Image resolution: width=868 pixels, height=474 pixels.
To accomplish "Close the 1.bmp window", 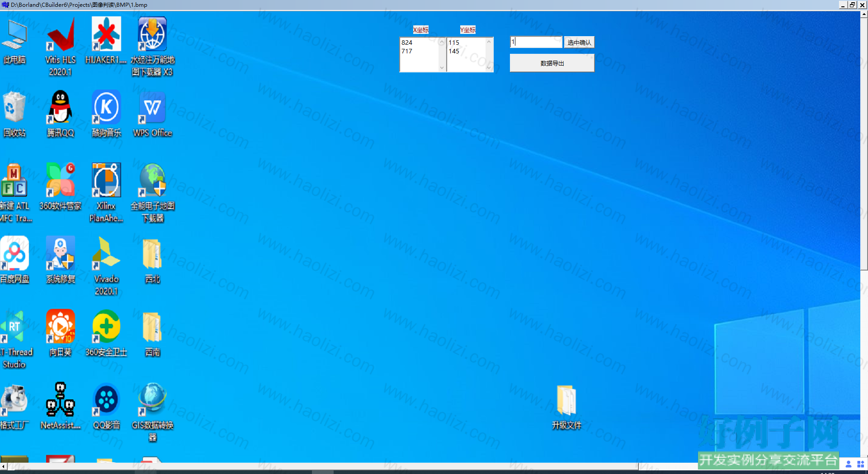I will coord(862,5).
